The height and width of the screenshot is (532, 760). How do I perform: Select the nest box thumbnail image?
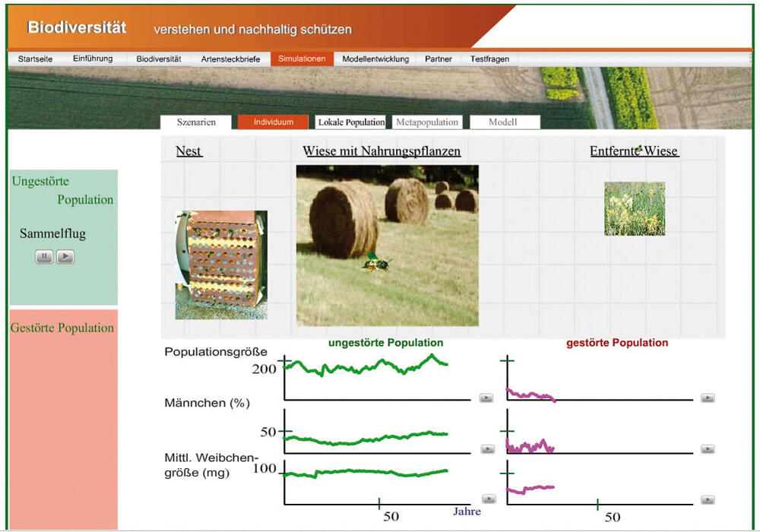(x=221, y=264)
